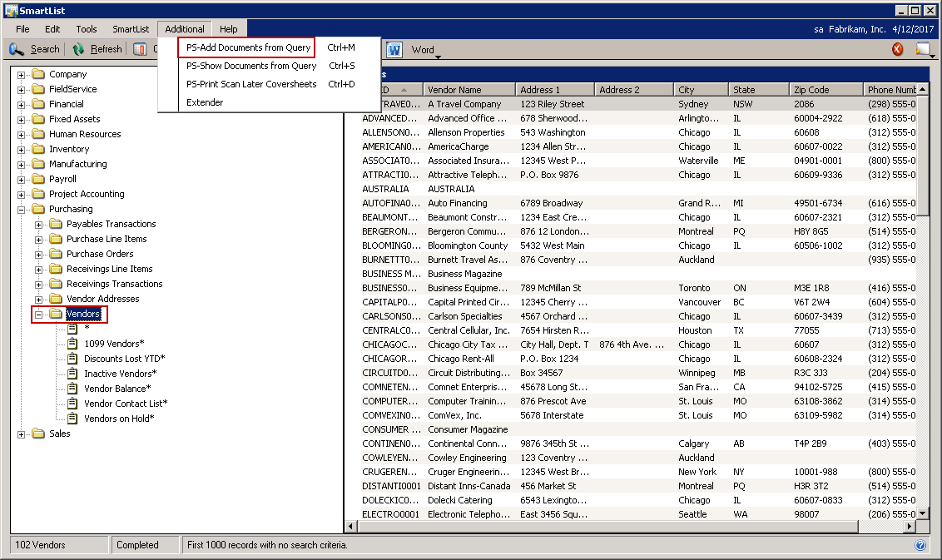Viewport: 942px width, 560px height.
Task: Expand the Payables Transactions node
Action: click(x=38, y=225)
